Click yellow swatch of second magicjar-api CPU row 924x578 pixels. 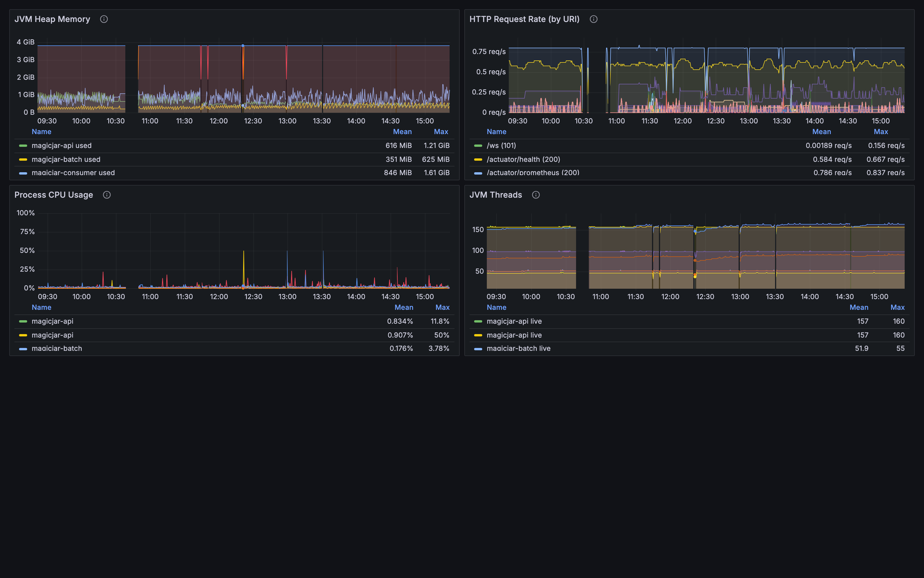[23, 335]
